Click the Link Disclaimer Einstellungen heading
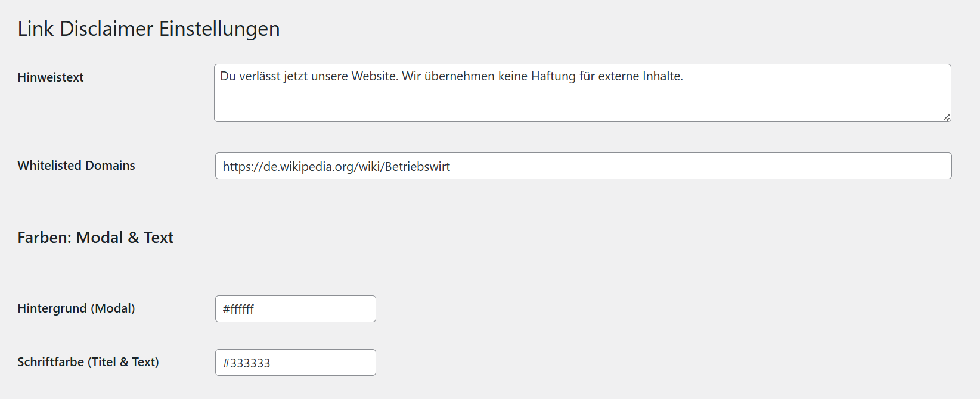This screenshot has width=980, height=399. coord(148,29)
